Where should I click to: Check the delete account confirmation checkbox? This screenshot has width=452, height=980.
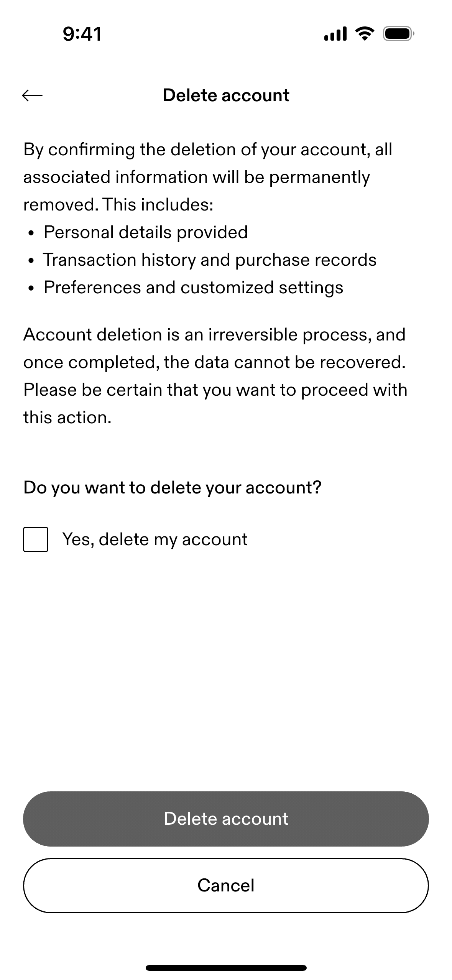point(36,539)
